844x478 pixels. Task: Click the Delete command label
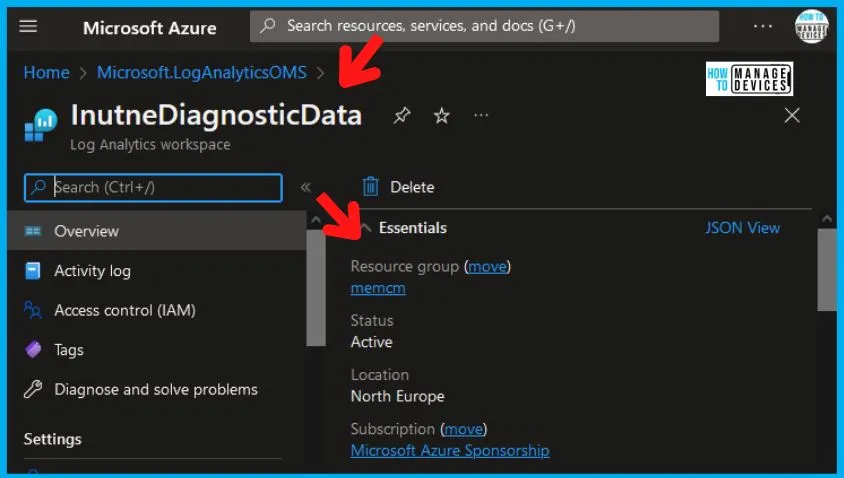coord(412,187)
